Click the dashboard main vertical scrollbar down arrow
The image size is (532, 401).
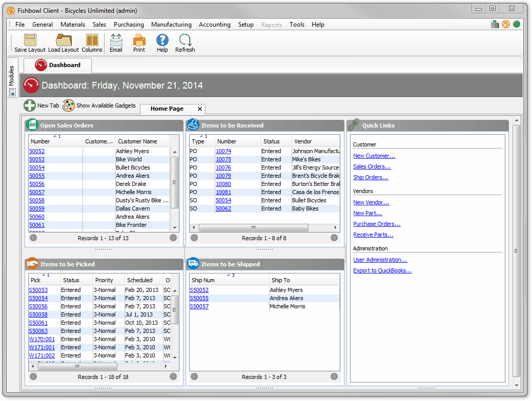[517, 386]
